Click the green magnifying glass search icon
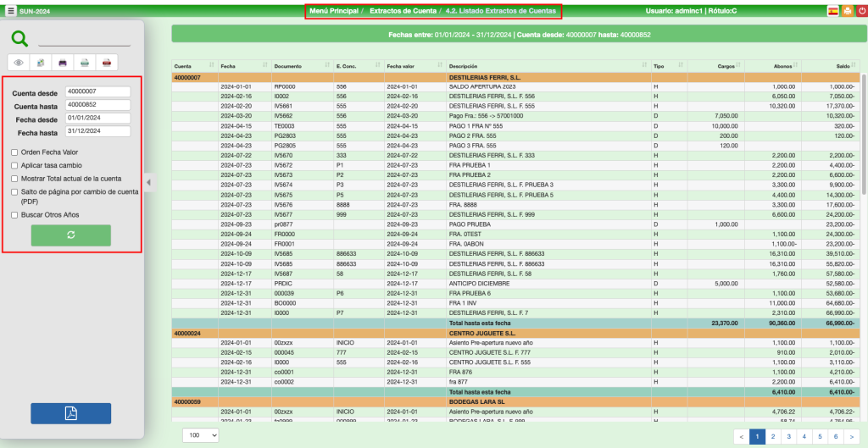868x448 pixels. tap(20, 39)
